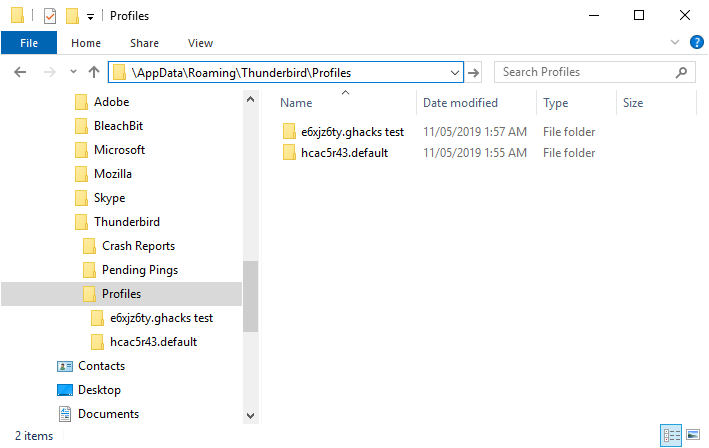This screenshot has height=448, width=709.
Task: Open the recent locations dropdown arrow
Action: 70,72
